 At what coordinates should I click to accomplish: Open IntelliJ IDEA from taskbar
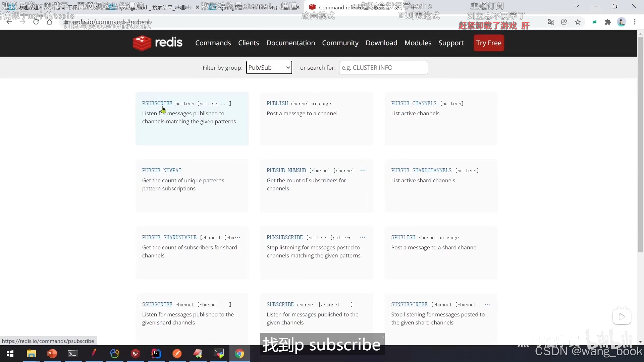(156, 354)
